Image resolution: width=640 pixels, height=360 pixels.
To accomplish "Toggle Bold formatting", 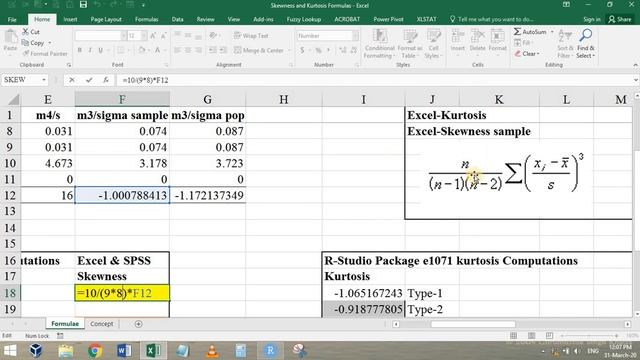I will pos(80,50).
